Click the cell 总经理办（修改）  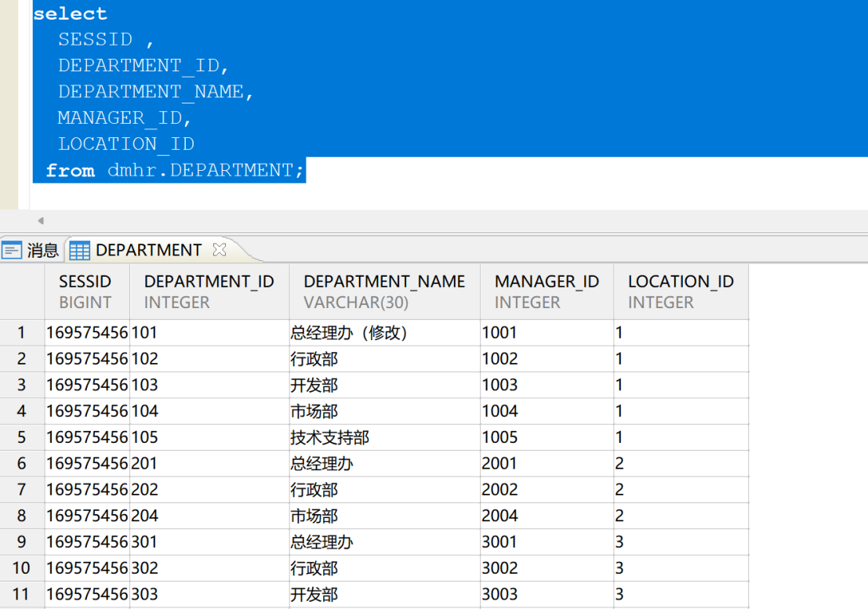(x=385, y=332)
